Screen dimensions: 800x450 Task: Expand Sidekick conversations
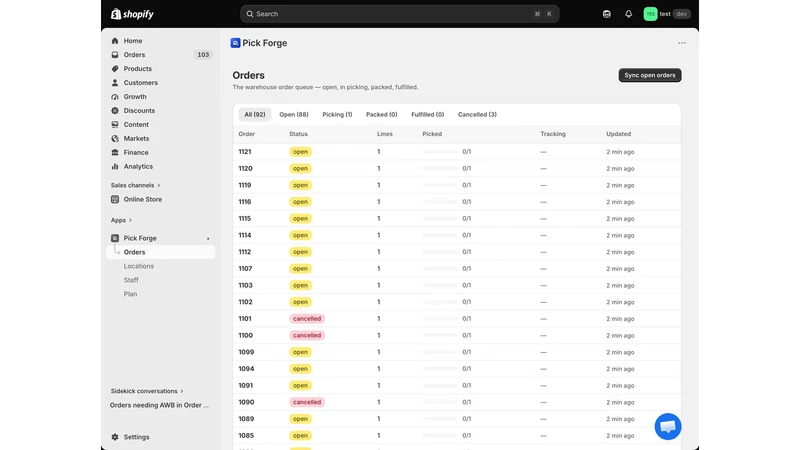tap(147, 391)
